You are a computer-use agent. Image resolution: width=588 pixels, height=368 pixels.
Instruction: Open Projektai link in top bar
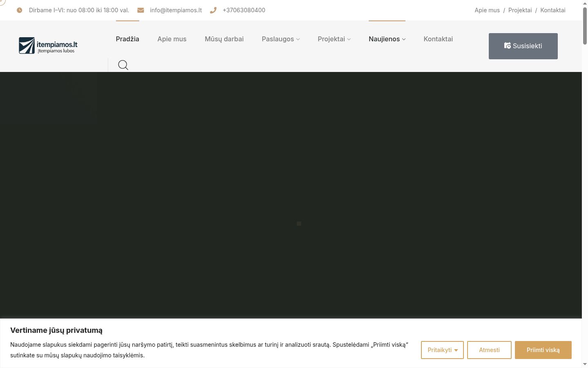point(520,10)
